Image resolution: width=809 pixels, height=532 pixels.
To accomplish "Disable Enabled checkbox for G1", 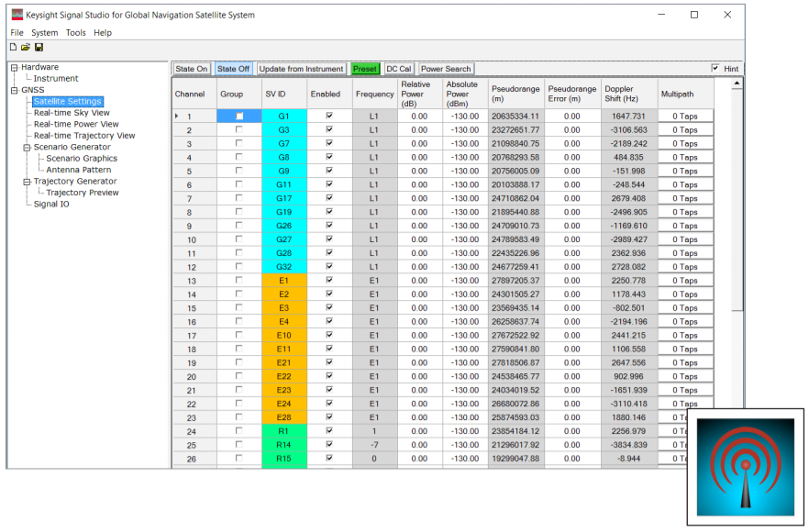I will (x=329, y=116).
